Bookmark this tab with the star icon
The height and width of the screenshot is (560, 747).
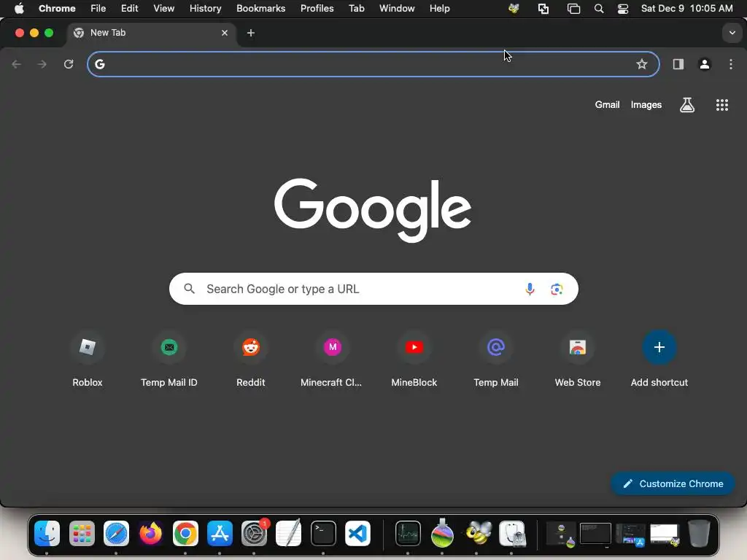(x=642, y=64)
